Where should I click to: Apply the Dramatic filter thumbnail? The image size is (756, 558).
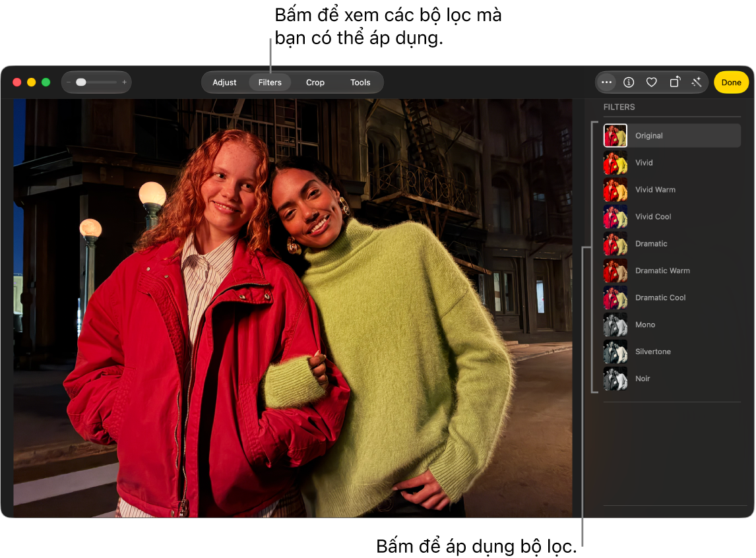pyautogui.click(x=615, y=243)
